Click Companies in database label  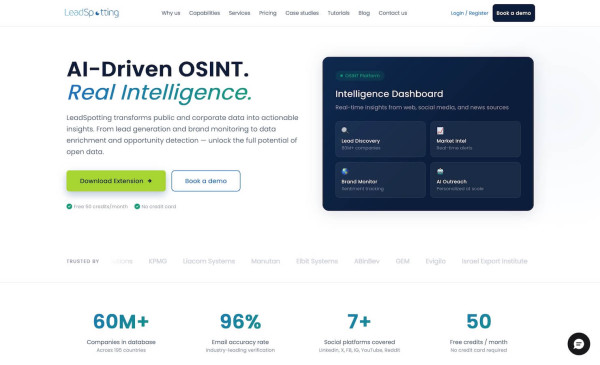click(x=121, y=342)
